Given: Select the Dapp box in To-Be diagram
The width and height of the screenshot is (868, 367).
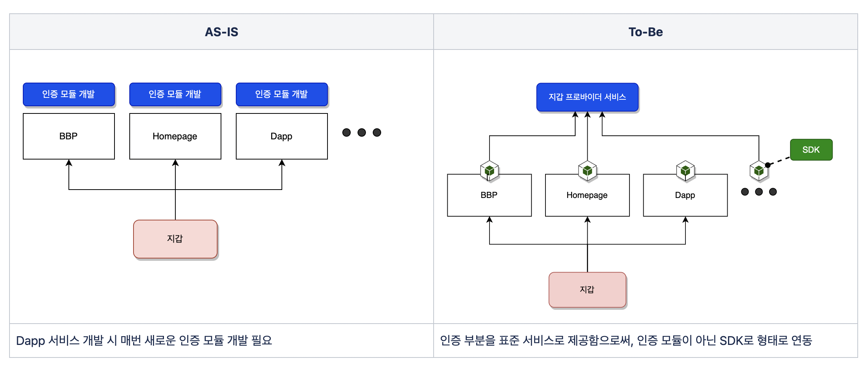Looking at the screenshot, I should coord(685,195).
